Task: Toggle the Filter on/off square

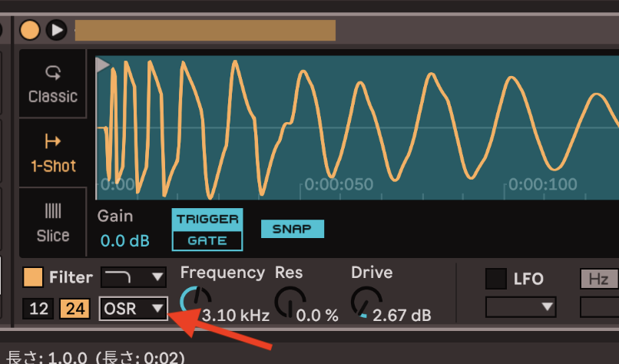Action: [x=33, y=277]
